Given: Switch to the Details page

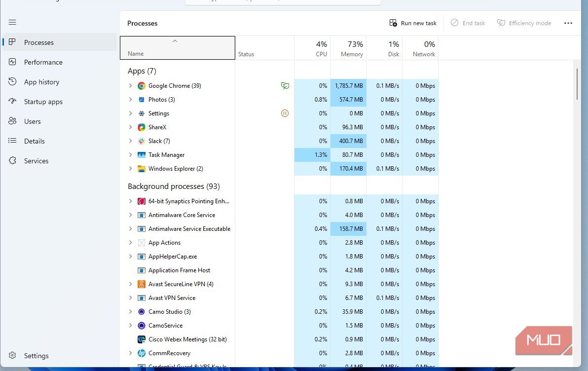Looking at the screenshot, I should pos(60,141).
